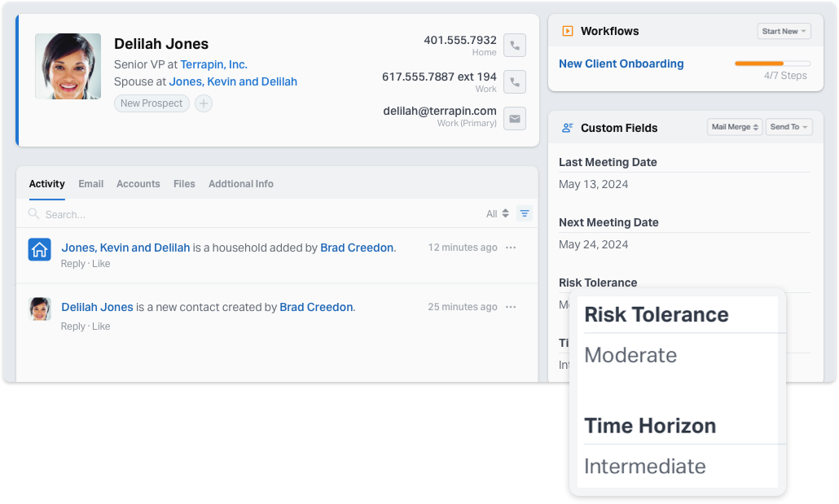Click the Custom Fields person icon

pos(568,128)
